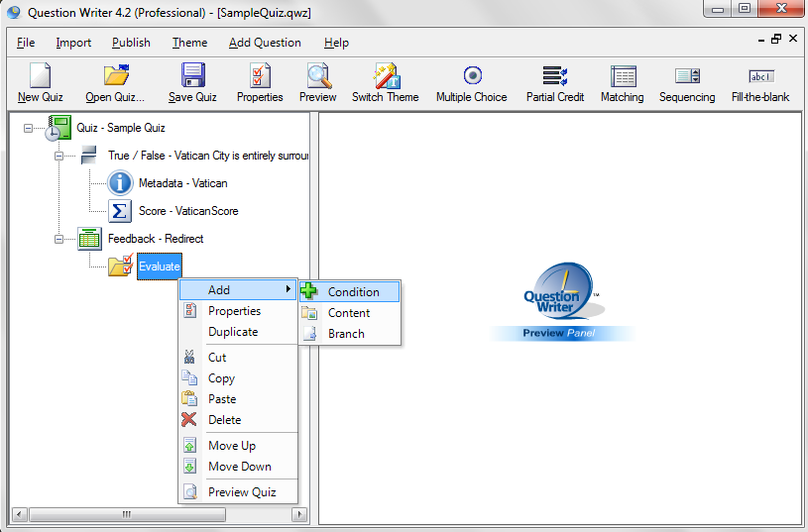Viewport: 808px width, 532px height.
Task: Select Preview Quiz in the context menu
Action: point(238,491)
